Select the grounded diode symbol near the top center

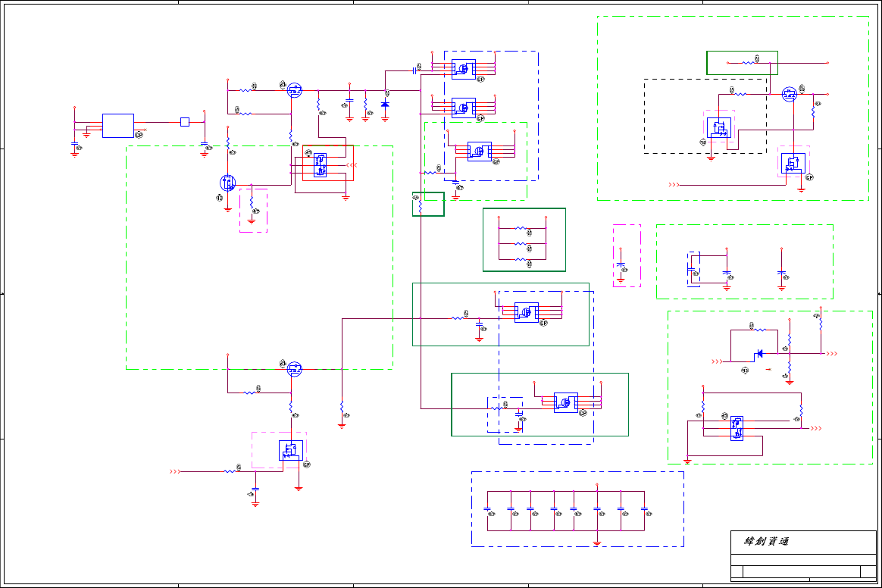pyautogui.click(x=385, y=104)
